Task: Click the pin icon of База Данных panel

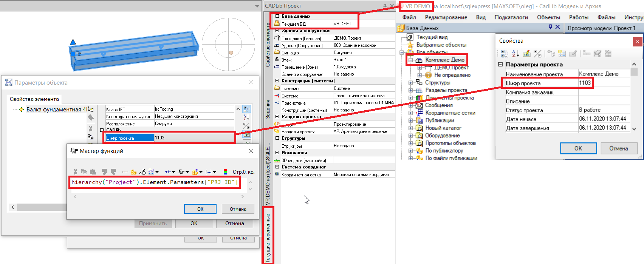Action: pyautogui.click(x=550, y=27)
